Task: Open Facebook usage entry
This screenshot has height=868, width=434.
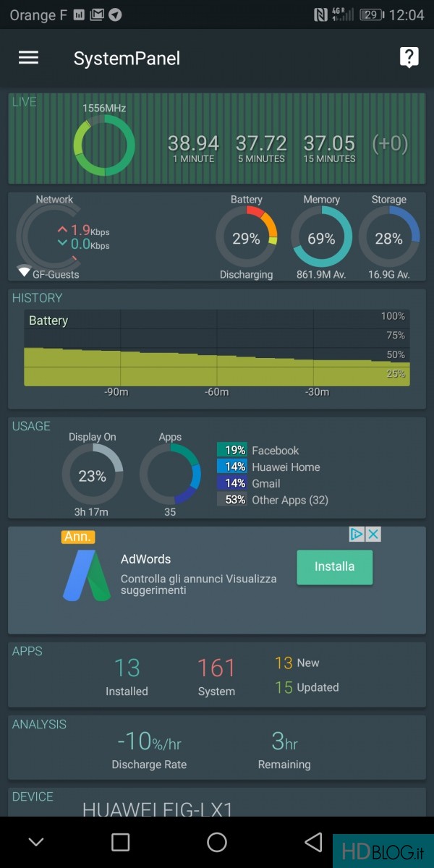Action: click(275, 451)
